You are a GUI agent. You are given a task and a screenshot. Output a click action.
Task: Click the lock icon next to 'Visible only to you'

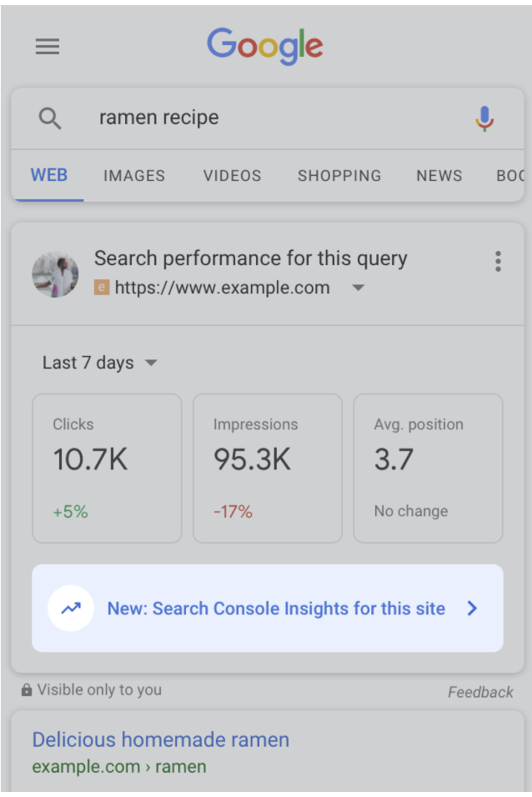point(26,689)
